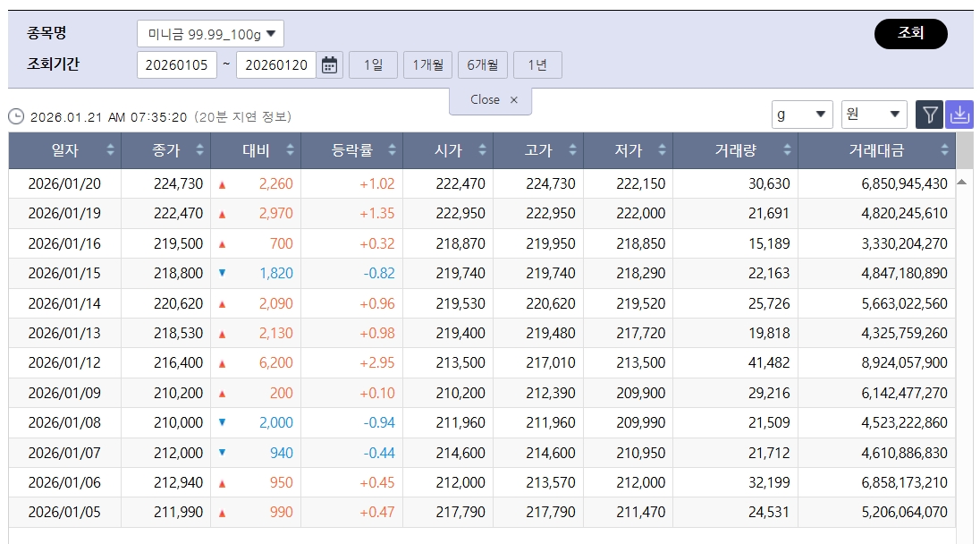980x544 pixels.
Task: Sort by 고가 column arrows
Action: 571,151
